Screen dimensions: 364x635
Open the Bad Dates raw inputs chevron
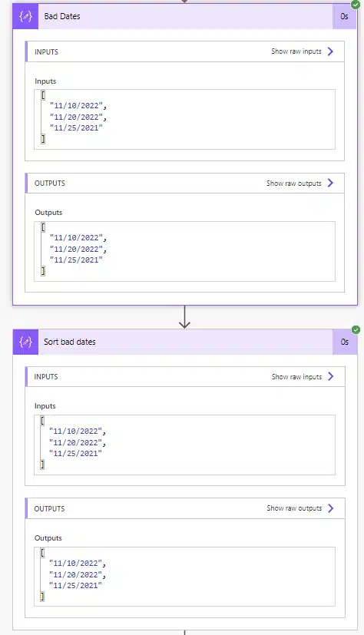(x=330, y=51)
